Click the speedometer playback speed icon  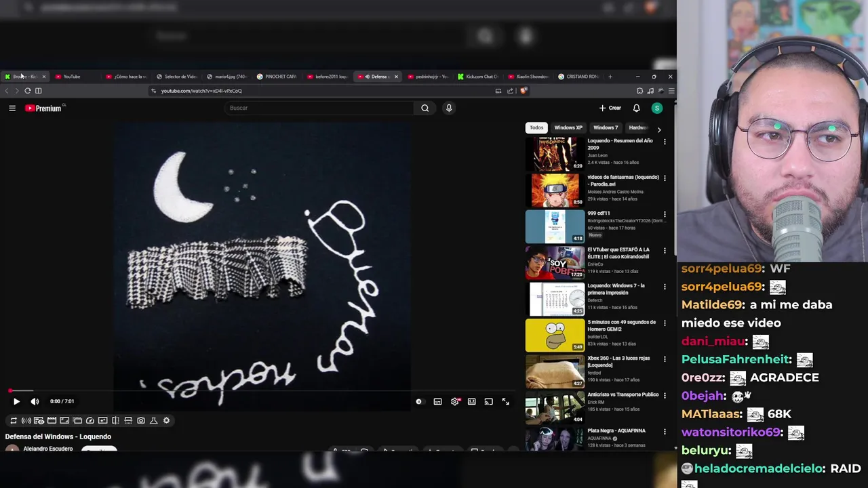click(x=90, y=420)
